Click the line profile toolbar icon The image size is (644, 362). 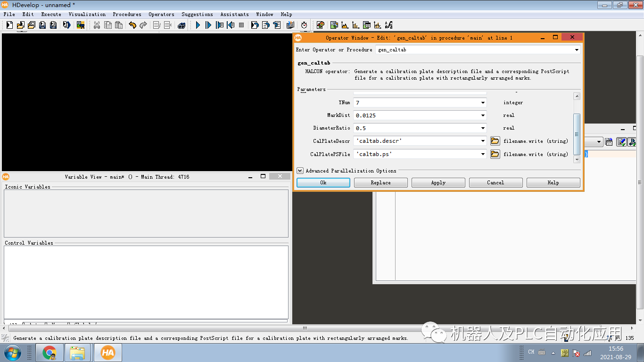(378, 25)
